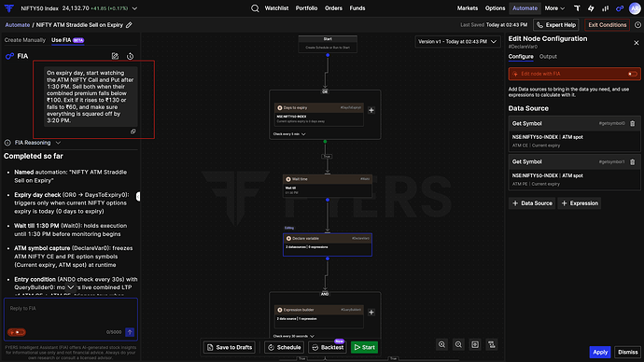Open the Version v1 selector dropdown

(x=457, y=41)
